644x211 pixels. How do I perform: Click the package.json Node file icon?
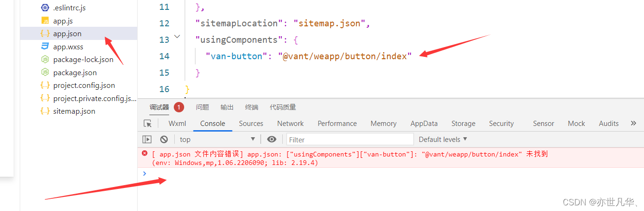click(x=45, y=72)
